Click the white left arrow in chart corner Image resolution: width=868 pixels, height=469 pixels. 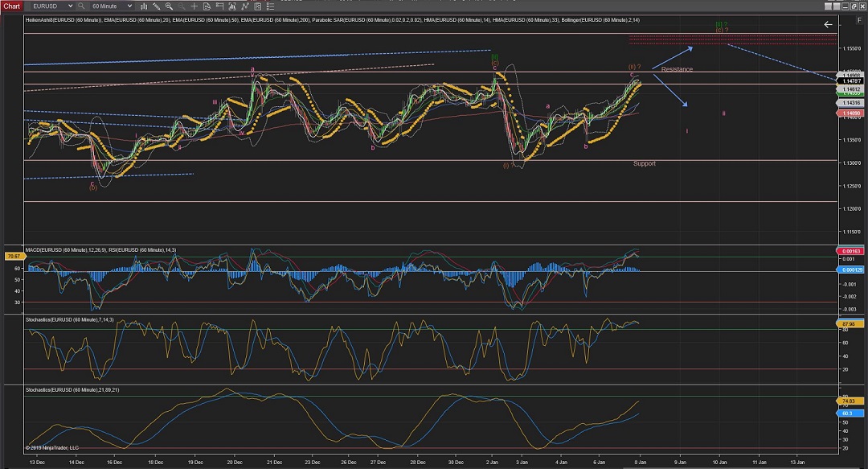[x=829, y=24]
